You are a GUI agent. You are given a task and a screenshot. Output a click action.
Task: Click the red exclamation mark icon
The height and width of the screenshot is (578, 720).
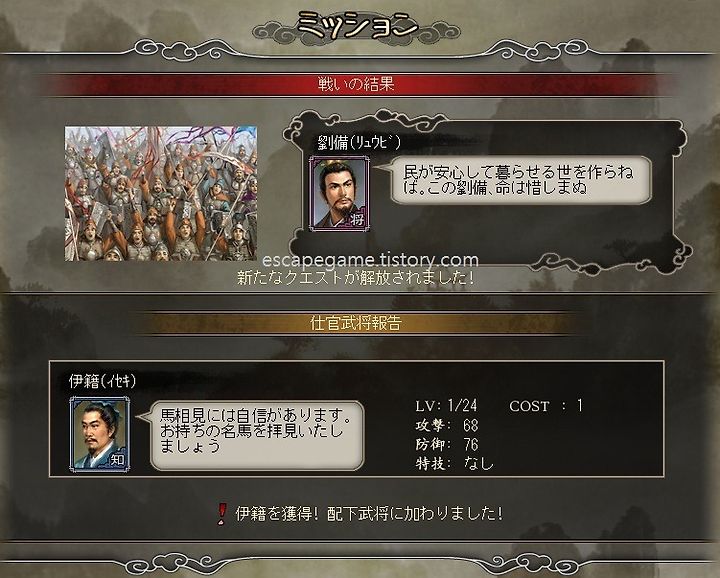pyautogui.click(x=222, y=514)
